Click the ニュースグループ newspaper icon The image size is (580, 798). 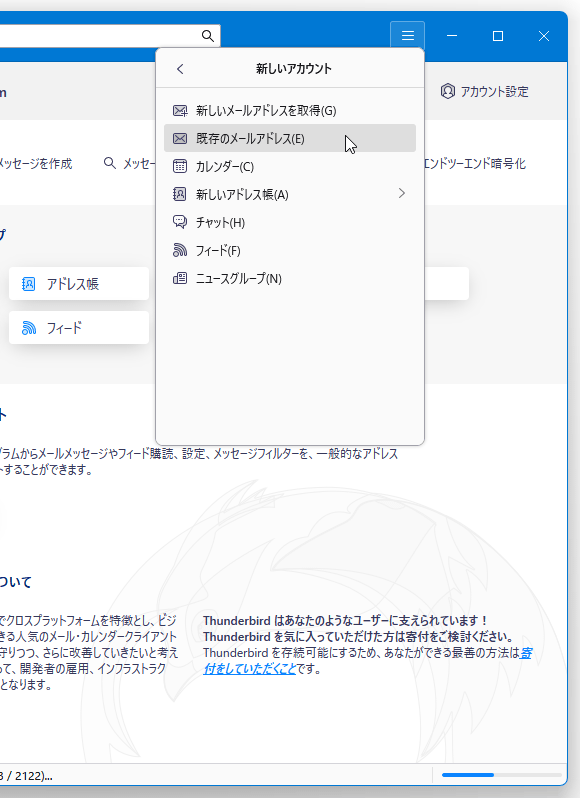(x=180, y=278)
